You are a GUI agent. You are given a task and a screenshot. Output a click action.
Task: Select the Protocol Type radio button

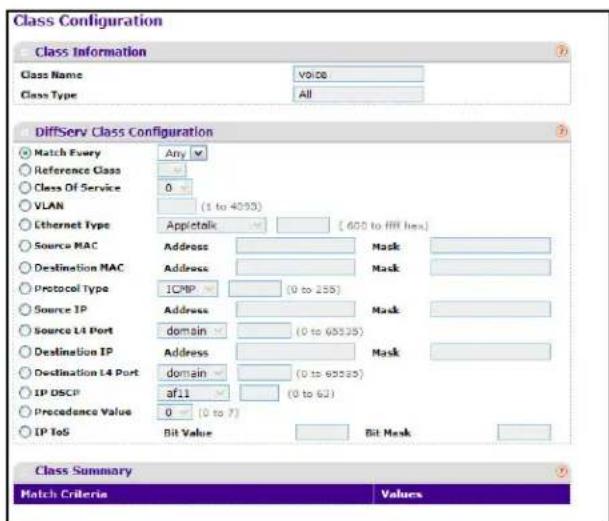tap(25, 288)
